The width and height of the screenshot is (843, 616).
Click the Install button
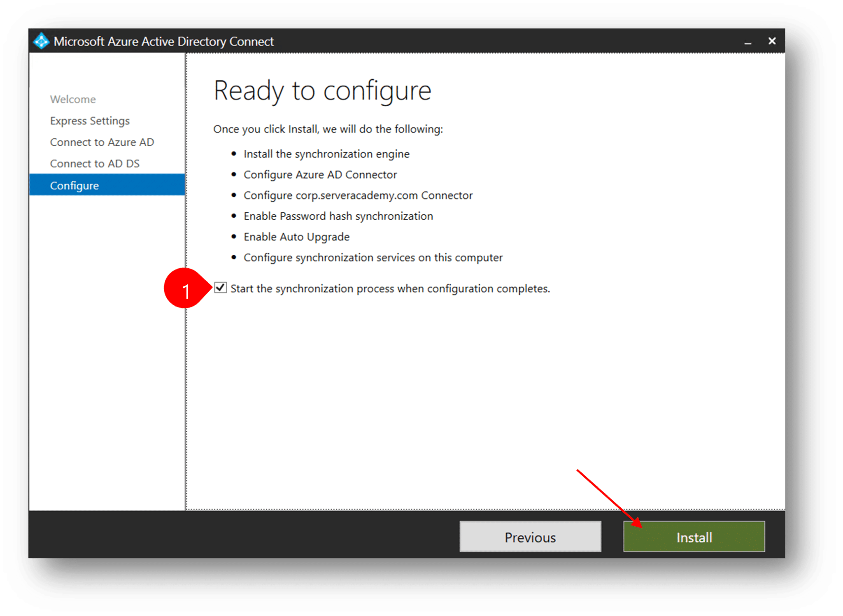694,536
